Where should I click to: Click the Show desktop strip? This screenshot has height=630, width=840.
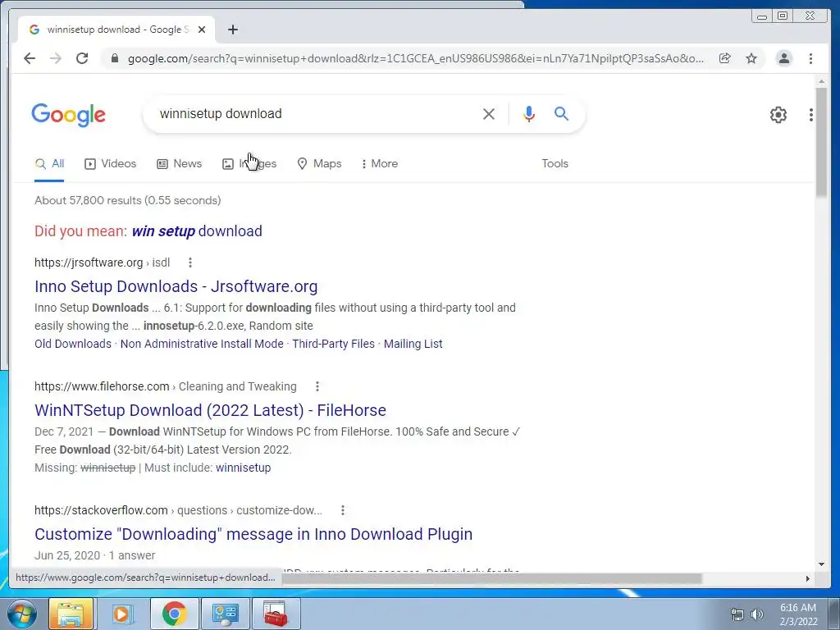tap(834, 614)
